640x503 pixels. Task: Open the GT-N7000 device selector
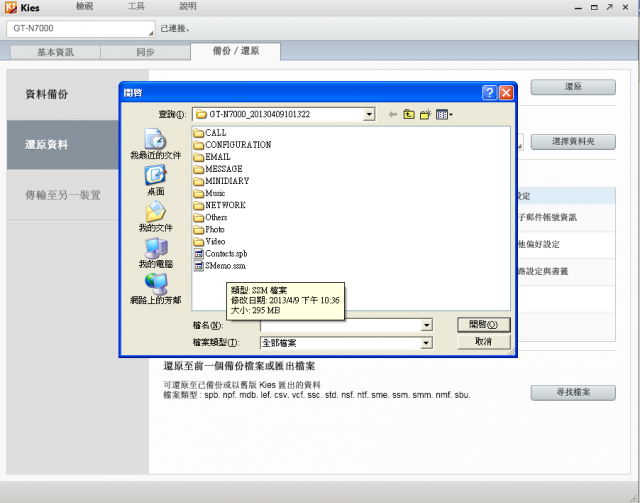click(81, 29)
